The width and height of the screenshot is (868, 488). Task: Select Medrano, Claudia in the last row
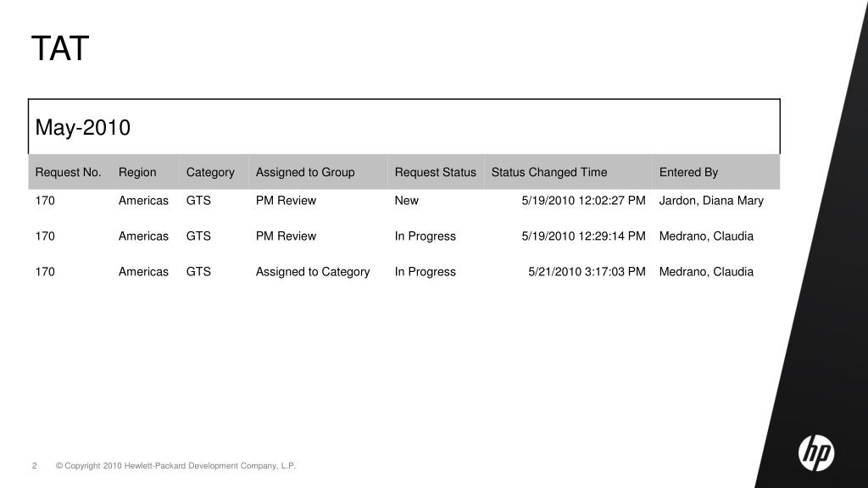pyautogui.click(x=706, y=272)
